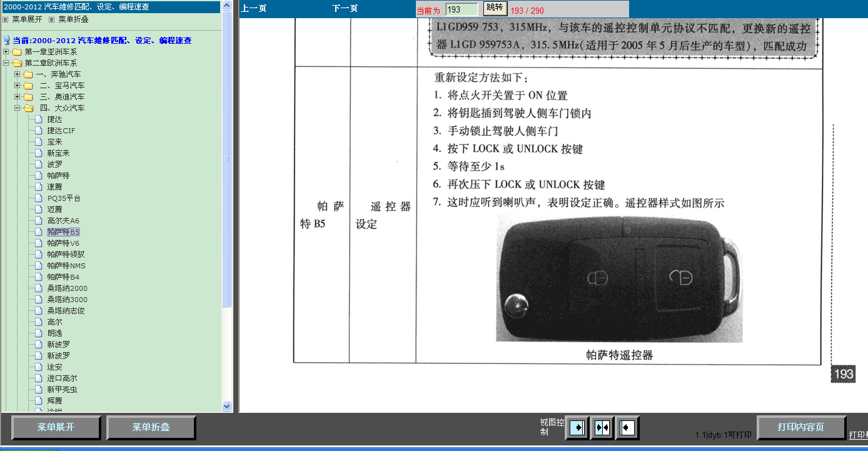Click the top 菜单展开 text link
Image resolution: width=868 pixels, height=451 pixels.
pos(27,19)
